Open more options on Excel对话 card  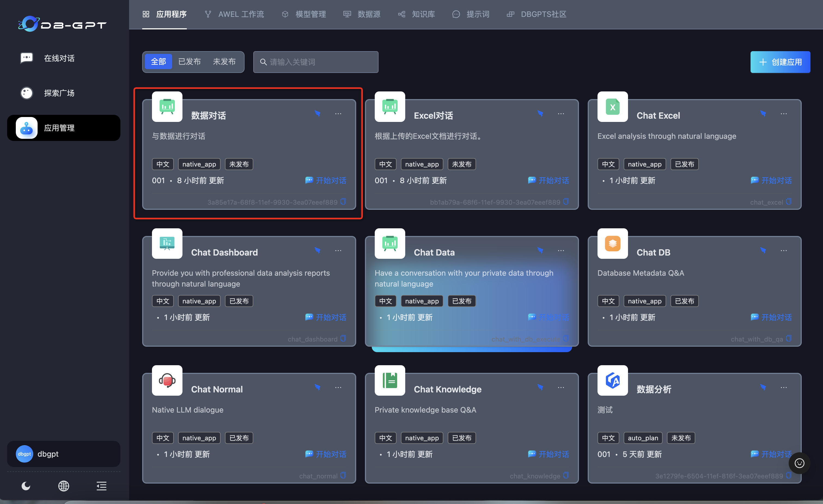561,113
